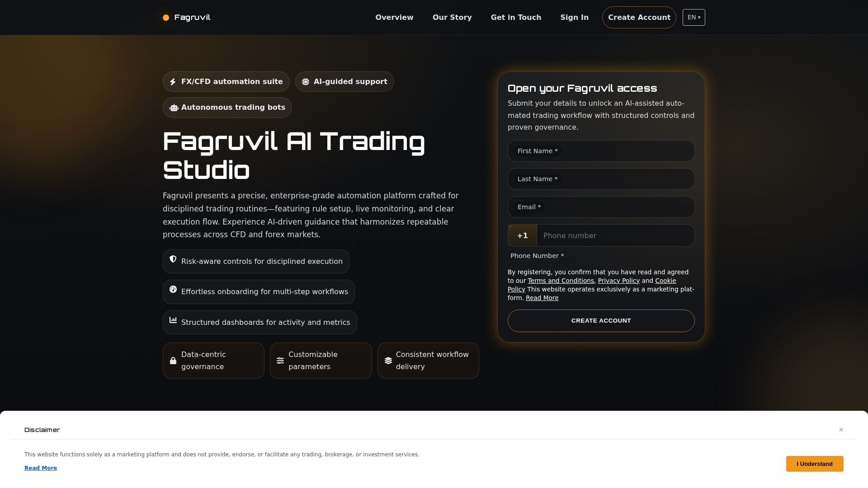The height and width of the screenshot is (488, 868).
Task: Click the layers icon in Consistent workflow delivery card
Action: click(388, 361)
